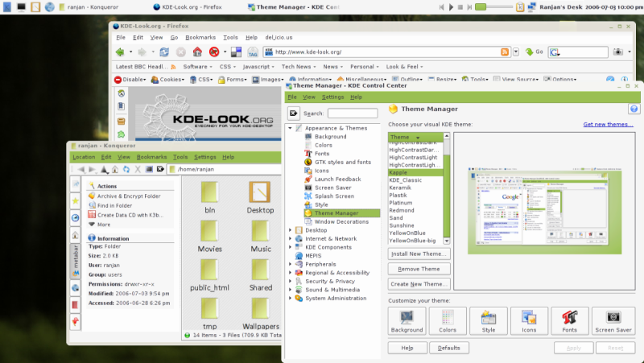Screen dimensions: 644x363
Task: Click the Defaults button
Action: (449, 348)
